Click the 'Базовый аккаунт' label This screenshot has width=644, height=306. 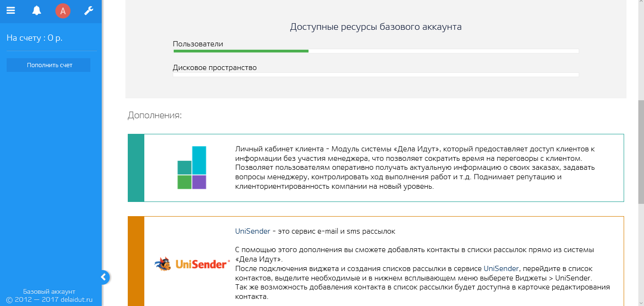point(48,291)
